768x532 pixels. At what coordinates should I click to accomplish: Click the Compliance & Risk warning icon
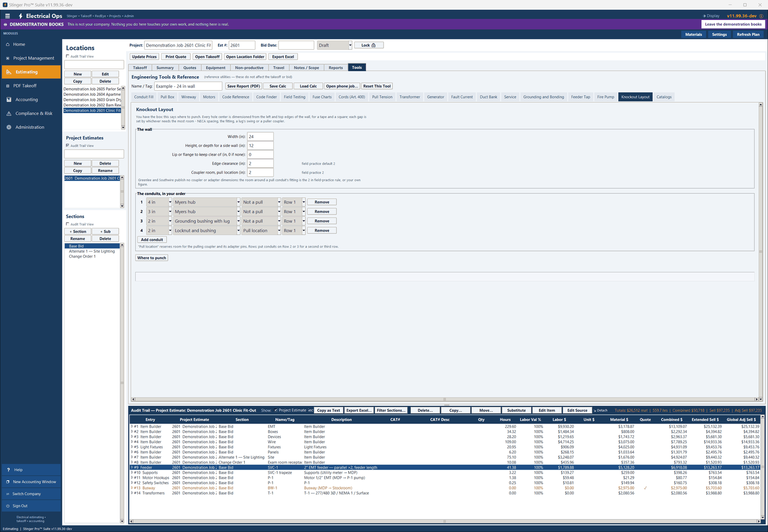[x=9, y=114]
